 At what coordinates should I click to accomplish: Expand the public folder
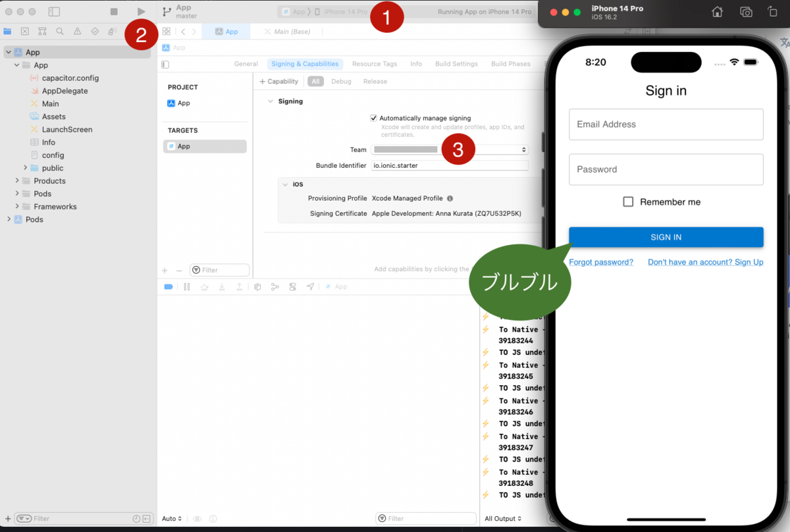(26, 168)
